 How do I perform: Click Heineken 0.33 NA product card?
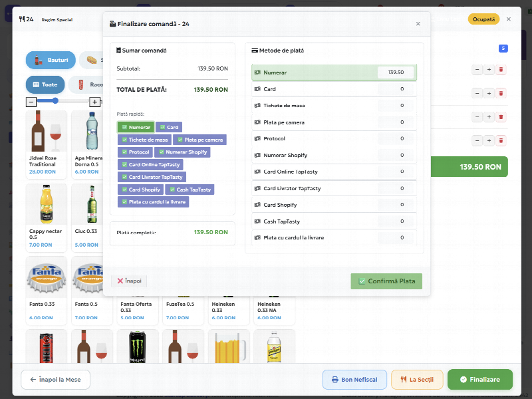click(274, 310)
